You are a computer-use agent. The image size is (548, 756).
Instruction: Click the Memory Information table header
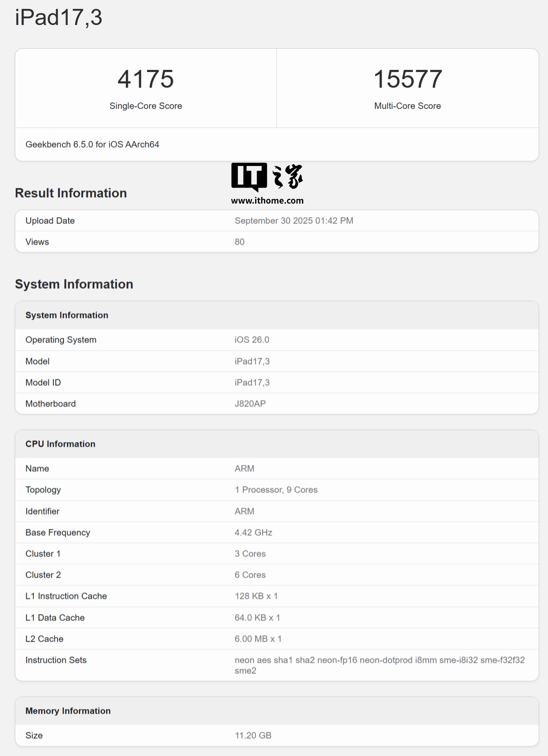68,711
